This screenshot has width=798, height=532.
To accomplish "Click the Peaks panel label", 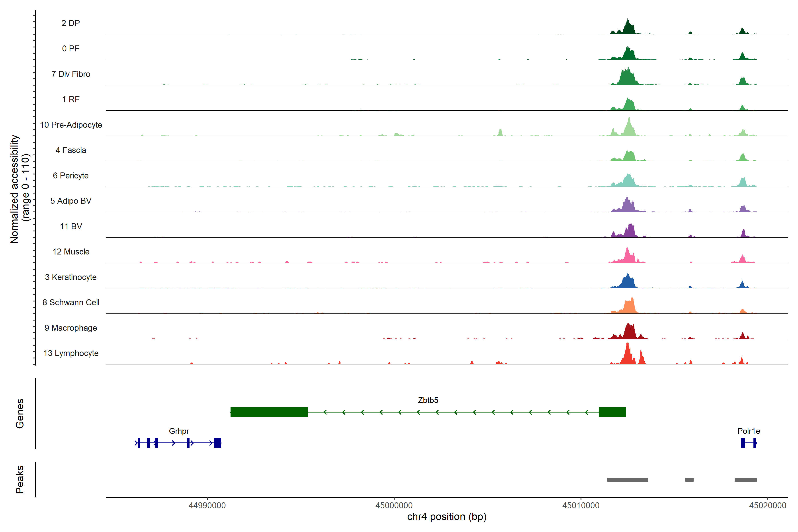I will pos(20,479).
